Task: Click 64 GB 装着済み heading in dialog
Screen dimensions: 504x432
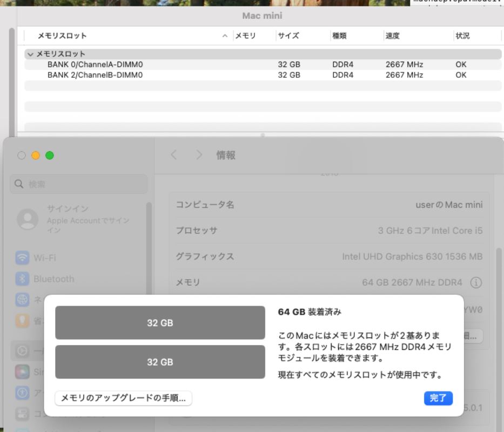Action: point(310,312)
